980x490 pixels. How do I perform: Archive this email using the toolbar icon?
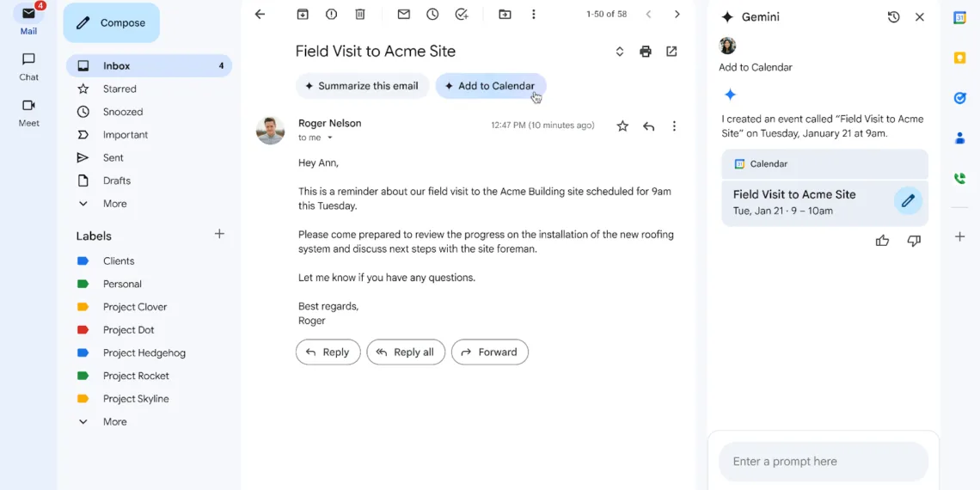tap(303, 15)
